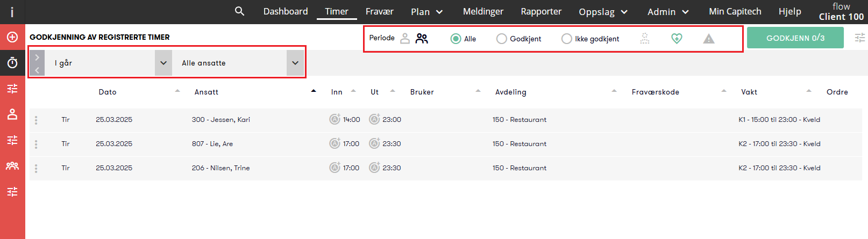Image resolution: width=868 pixels, height=239 pixels.
Task: Click the green heart plus filter icon
Action: coord(677,39)
